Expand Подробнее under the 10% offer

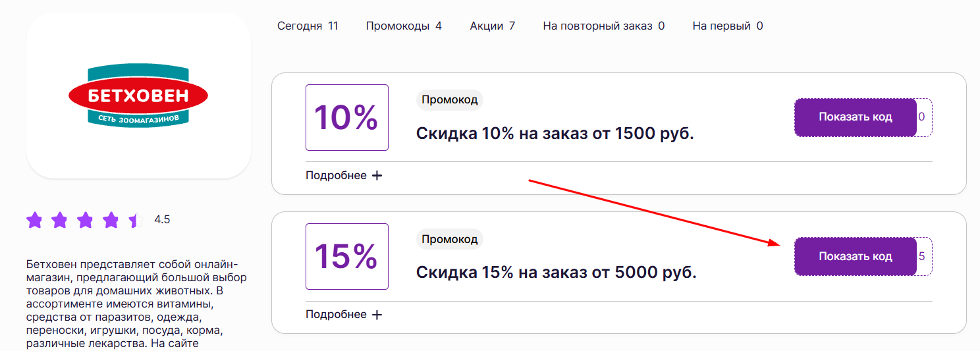pyautogui.click(x=343, y=176)
